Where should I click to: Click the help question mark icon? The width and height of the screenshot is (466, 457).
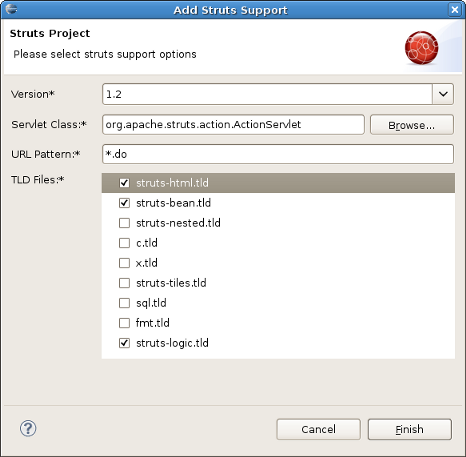(x=28, y=428)
